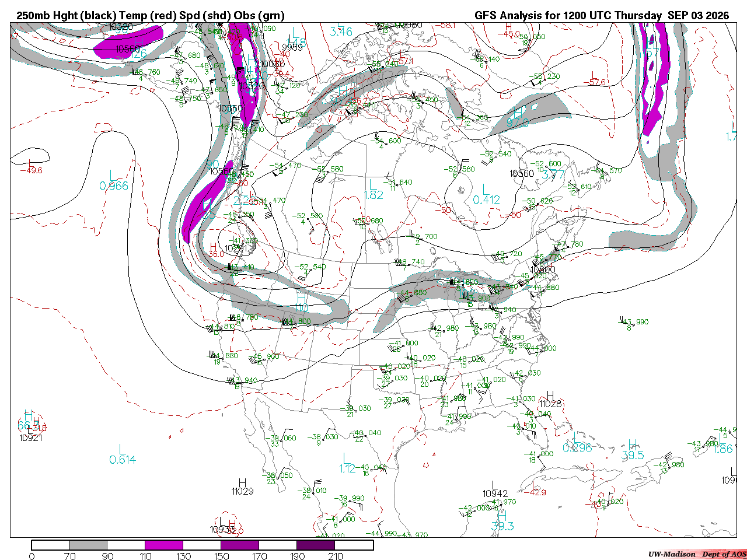Click the cyan L marker valued 0.614
Image resolution: width=747 pixels, height=560 pixels.
coord(122,449)
